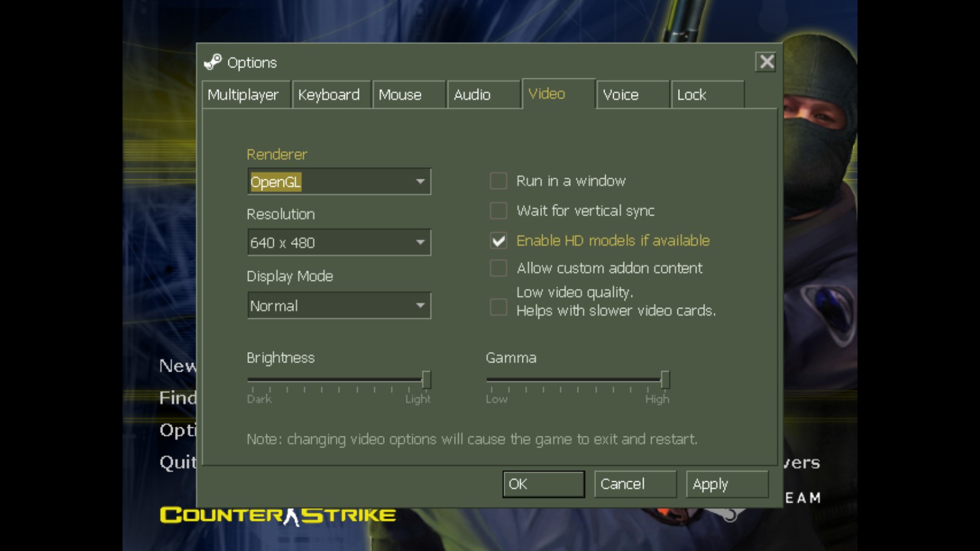The height and width of the screenshot is (551, 980).
Task: Click the Display Mode label
Action: [290, 276]
